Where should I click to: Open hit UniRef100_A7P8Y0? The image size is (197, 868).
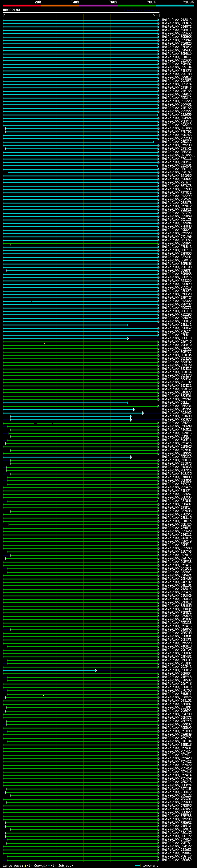[177, 47]
